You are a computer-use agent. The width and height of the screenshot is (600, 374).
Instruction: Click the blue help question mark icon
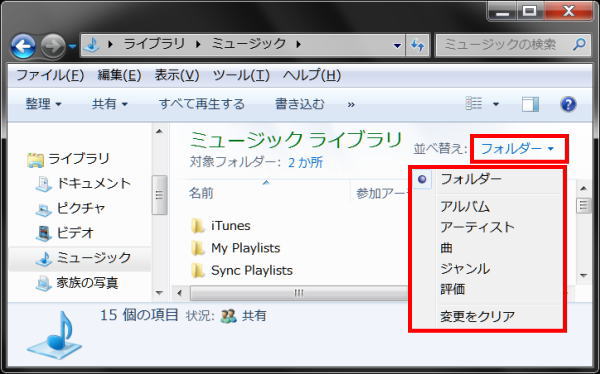tap(568, 104)
